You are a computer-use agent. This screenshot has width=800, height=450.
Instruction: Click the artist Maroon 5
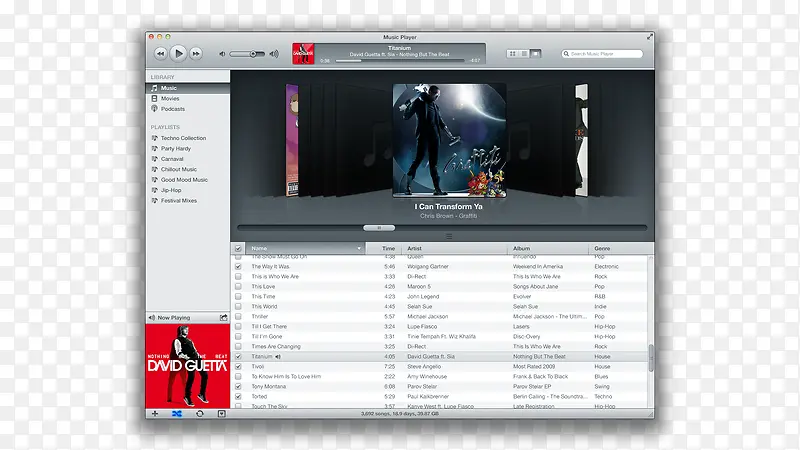tap(419, 287)
